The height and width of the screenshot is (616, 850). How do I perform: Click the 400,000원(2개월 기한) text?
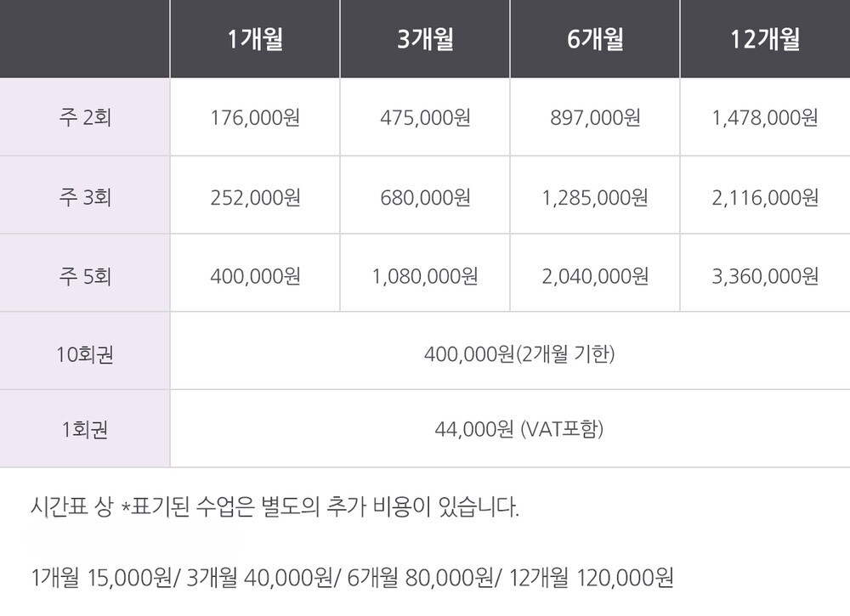tap(518, 353)
